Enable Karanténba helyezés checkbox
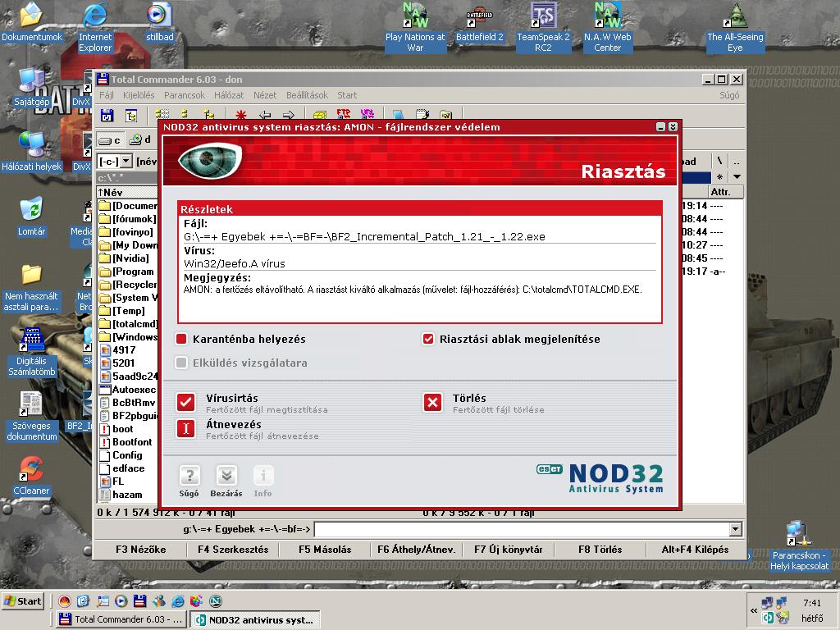 [x=182, y=339]
